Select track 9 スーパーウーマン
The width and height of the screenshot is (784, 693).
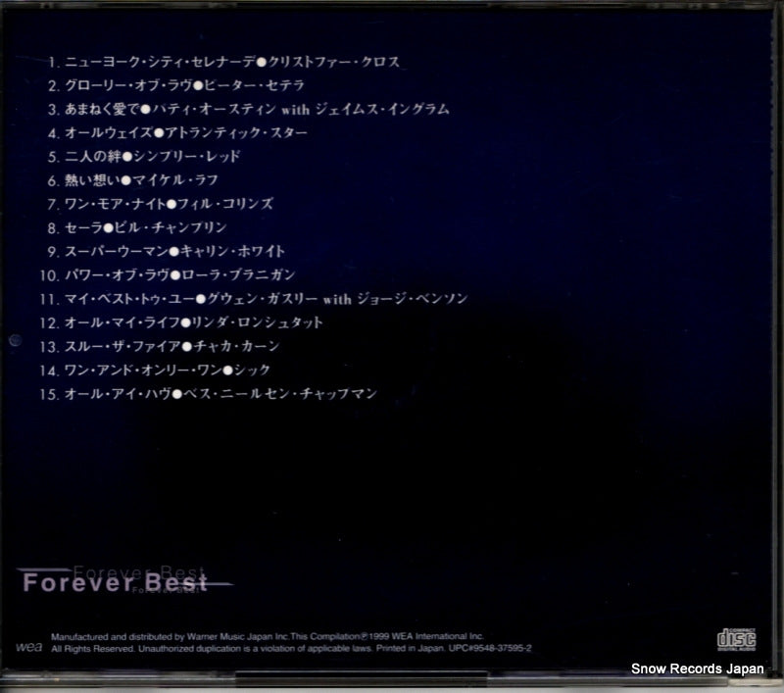pyautogui.click(x=117, y=251)
